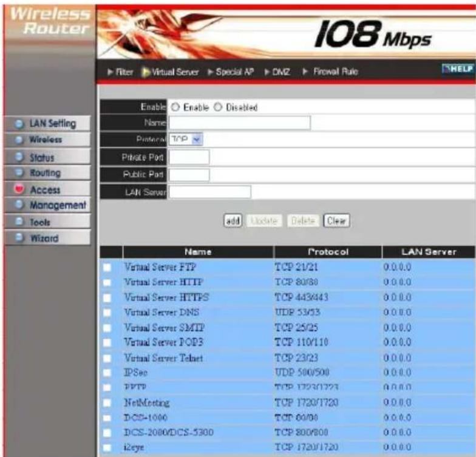Select the DCS-2000/DCS-5300 entry name
476x457 pixels.
pyautogui.click(x=169, y=432)
